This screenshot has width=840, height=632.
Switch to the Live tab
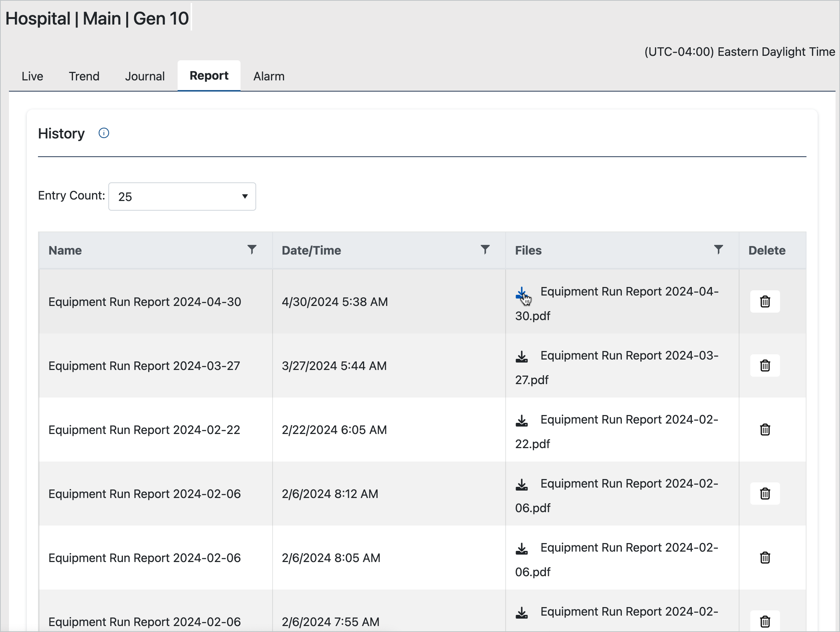pyautogui.click(x=32, y=76)
